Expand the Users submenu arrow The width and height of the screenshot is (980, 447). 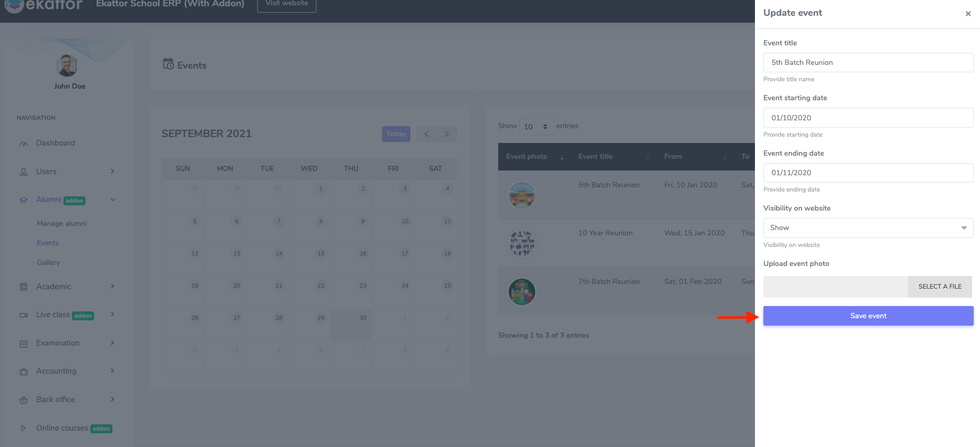113,172
